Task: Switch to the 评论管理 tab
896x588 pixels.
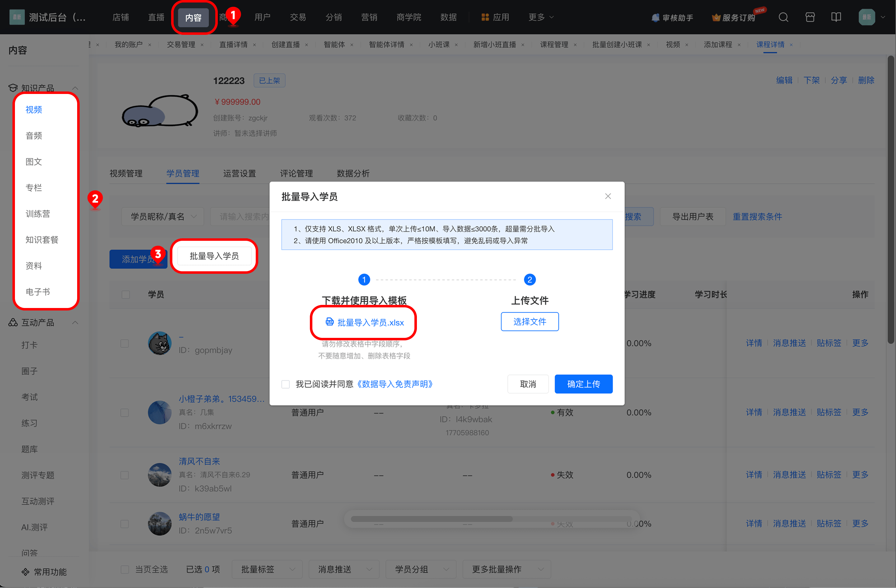Action: [x=296, y=174]
